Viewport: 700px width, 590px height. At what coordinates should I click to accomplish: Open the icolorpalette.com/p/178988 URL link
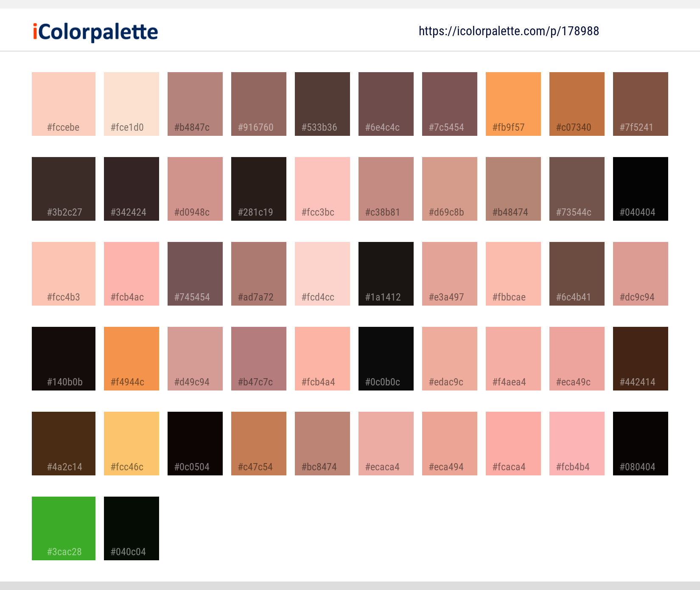point(509,31)
